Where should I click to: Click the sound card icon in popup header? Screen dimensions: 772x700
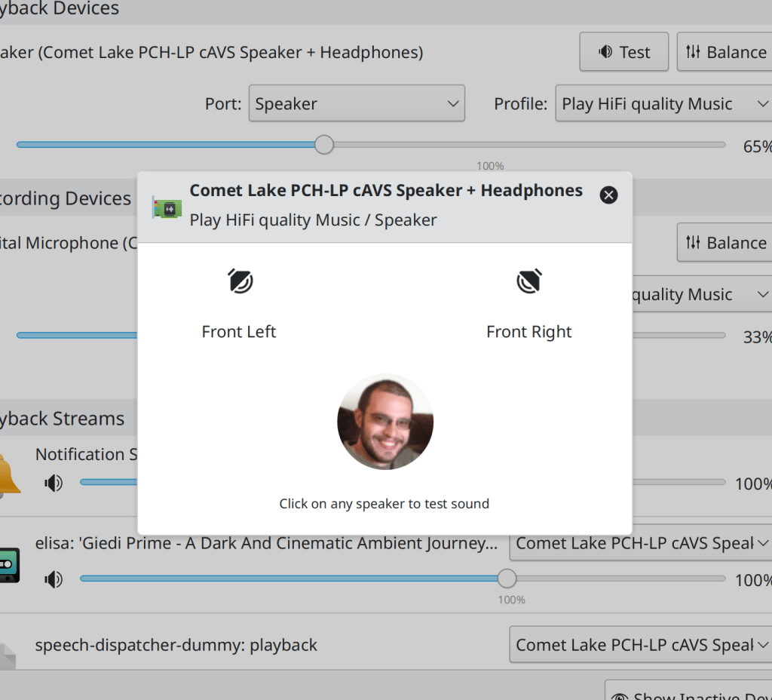[x=167, y=207]
